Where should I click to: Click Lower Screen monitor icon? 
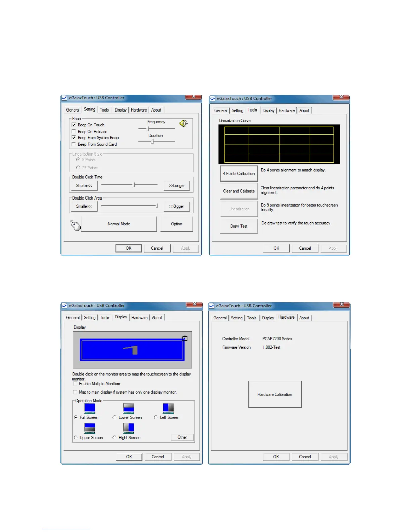click(x=129, y=408)
